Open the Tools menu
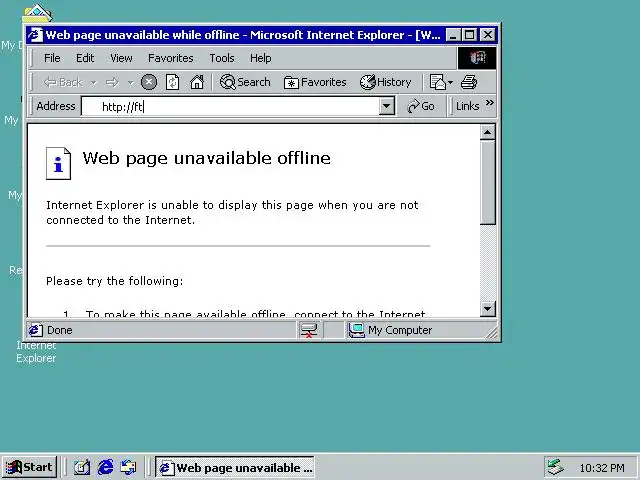 pos(222,58)
